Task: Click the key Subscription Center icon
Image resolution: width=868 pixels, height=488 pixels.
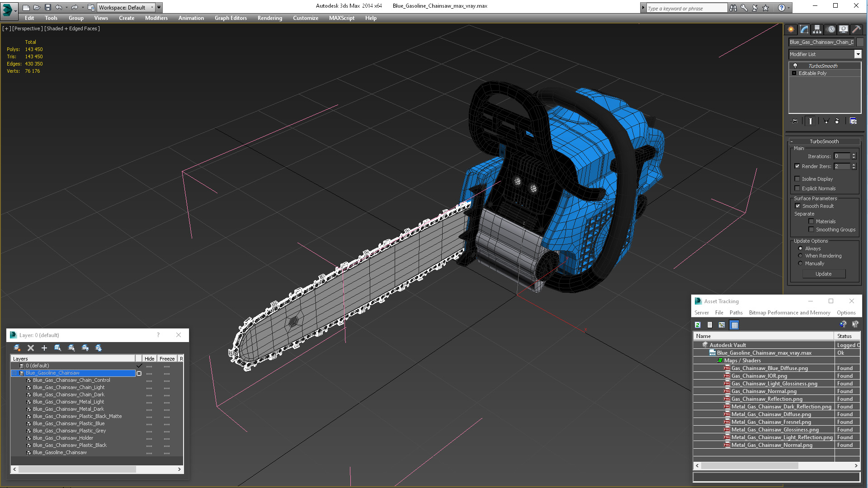Action: coord(744,8)
